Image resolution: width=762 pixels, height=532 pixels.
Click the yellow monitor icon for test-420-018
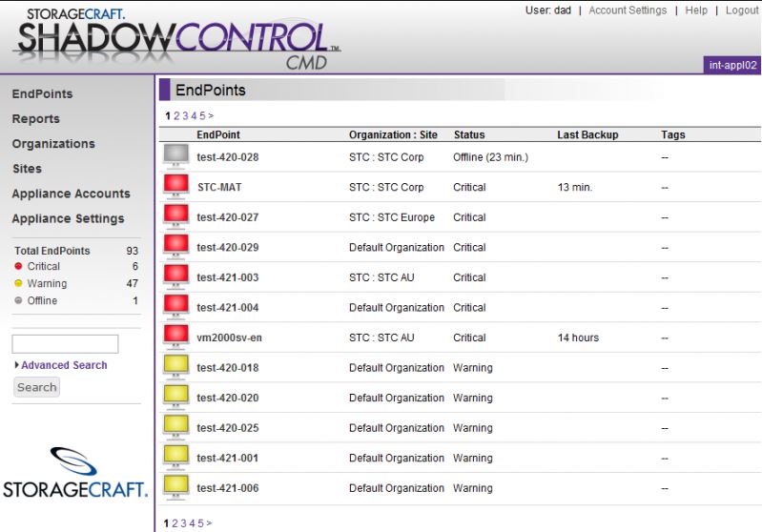tap(175, 367)
